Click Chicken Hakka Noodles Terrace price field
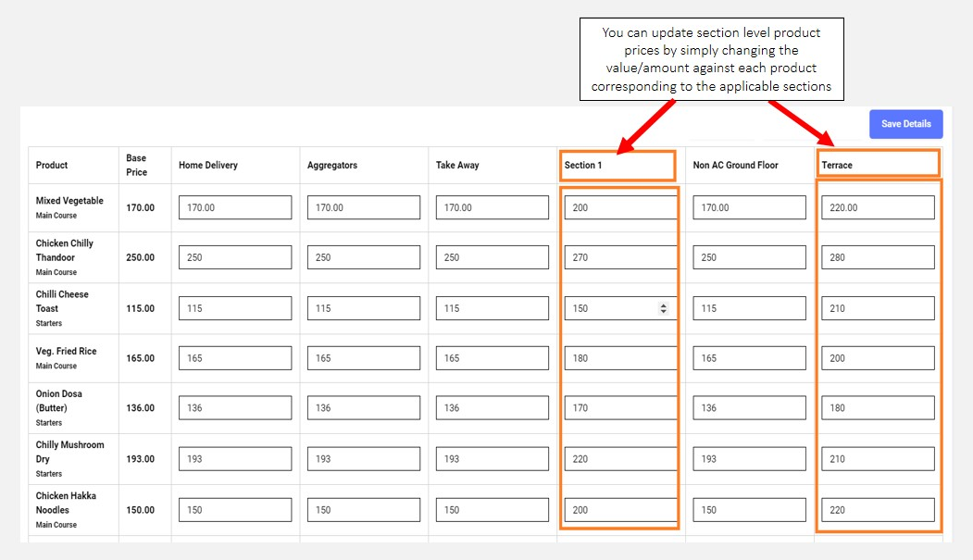 [878, 510]
